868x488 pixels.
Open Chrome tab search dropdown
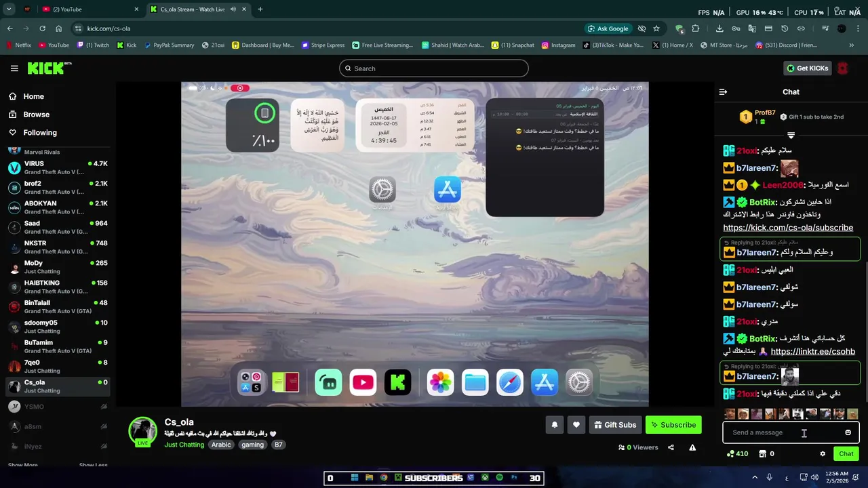click(x=9, y=9)
